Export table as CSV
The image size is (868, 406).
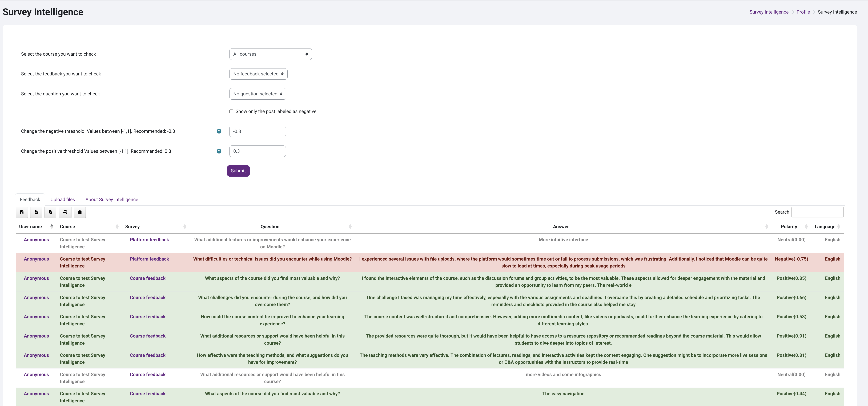[x=36, y=212]
